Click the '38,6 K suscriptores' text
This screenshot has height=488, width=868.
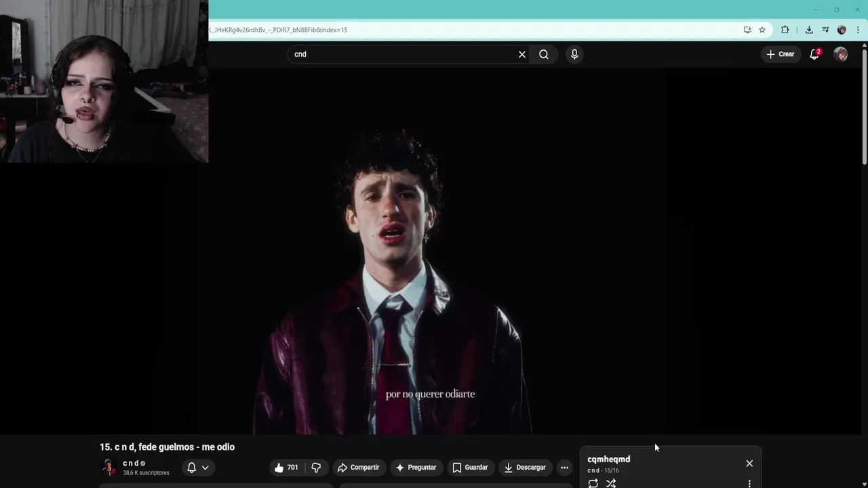click(x=146, y=472)
